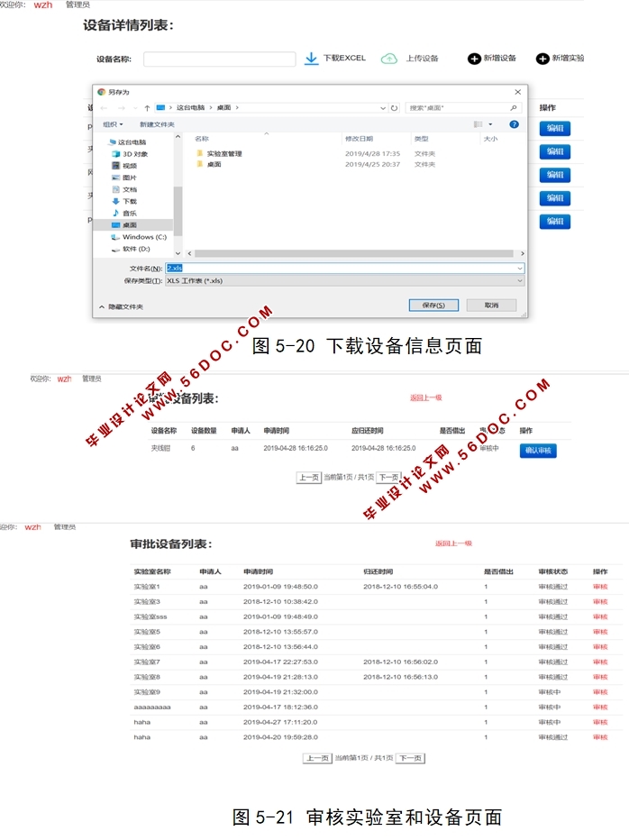Go up one folder with the up arrow
This screenshot has height=840, width=629.
coord(148,107)
